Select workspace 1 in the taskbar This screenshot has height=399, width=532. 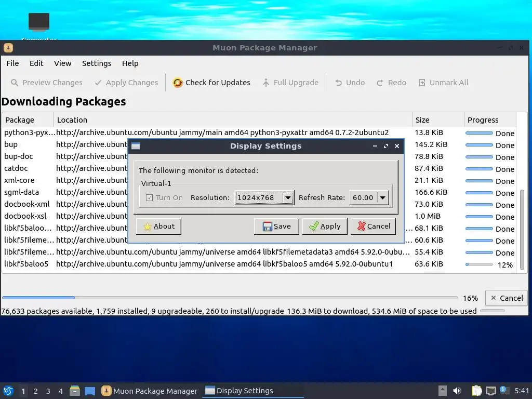(23, 391)
